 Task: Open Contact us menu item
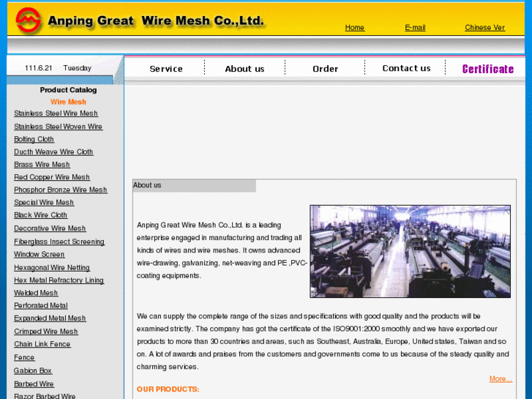click(406, 68)
